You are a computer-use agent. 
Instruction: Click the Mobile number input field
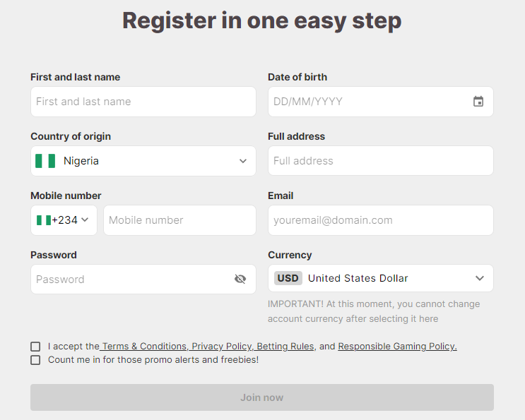[x=179, y=220]
